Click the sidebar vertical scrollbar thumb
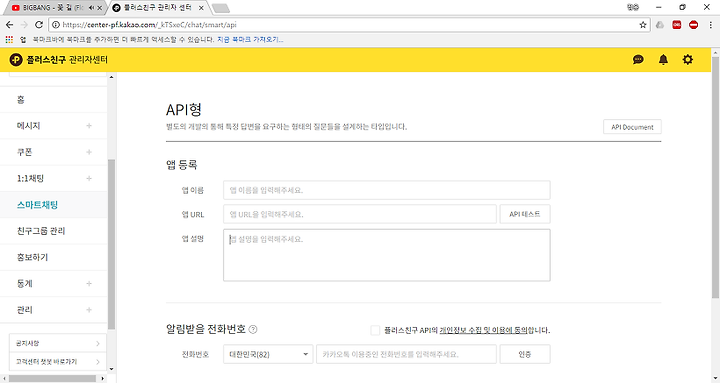The height and width of the screenshot is (383, 720). [112, 244]
